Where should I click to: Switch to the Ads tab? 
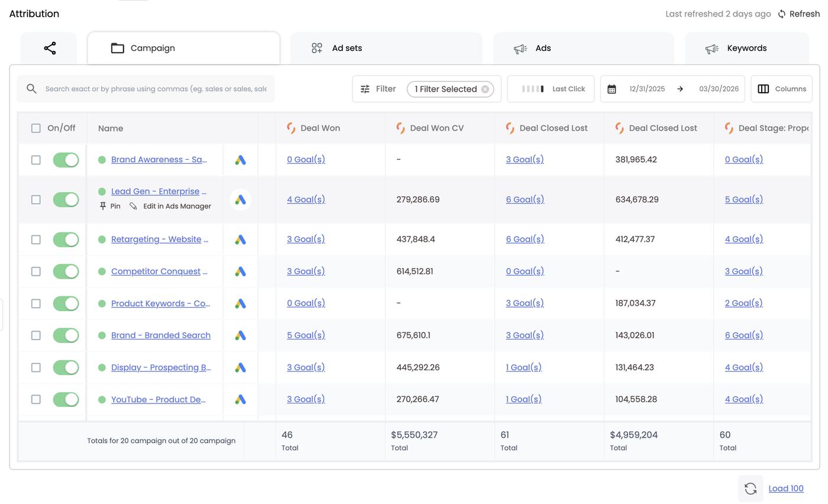(583, 48)
